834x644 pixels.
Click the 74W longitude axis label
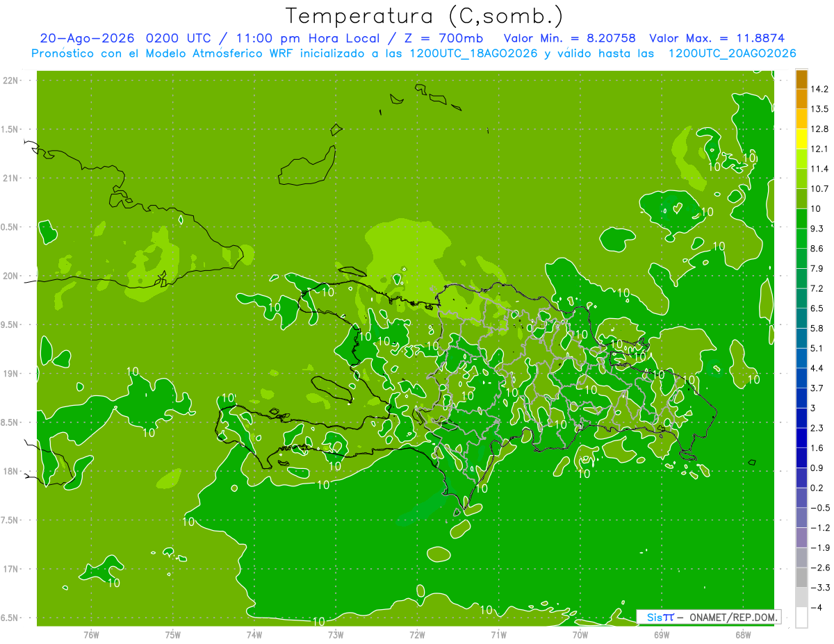coord(254,634)
